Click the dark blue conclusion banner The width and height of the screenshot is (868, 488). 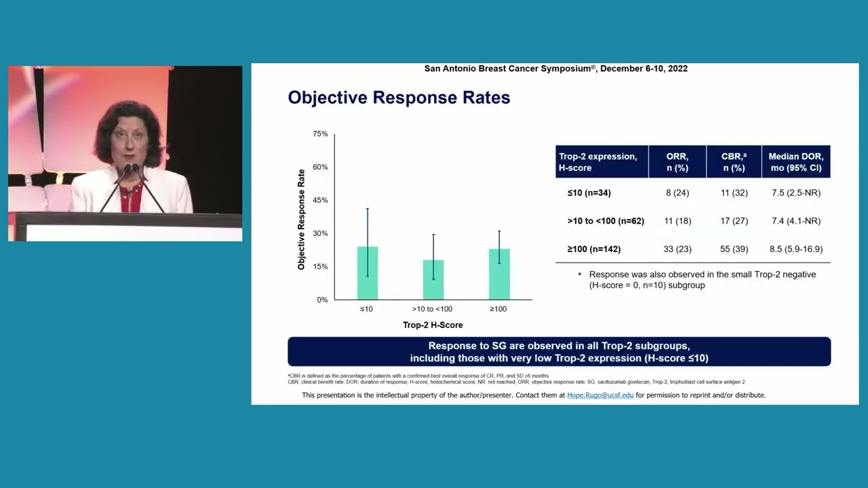559,352
